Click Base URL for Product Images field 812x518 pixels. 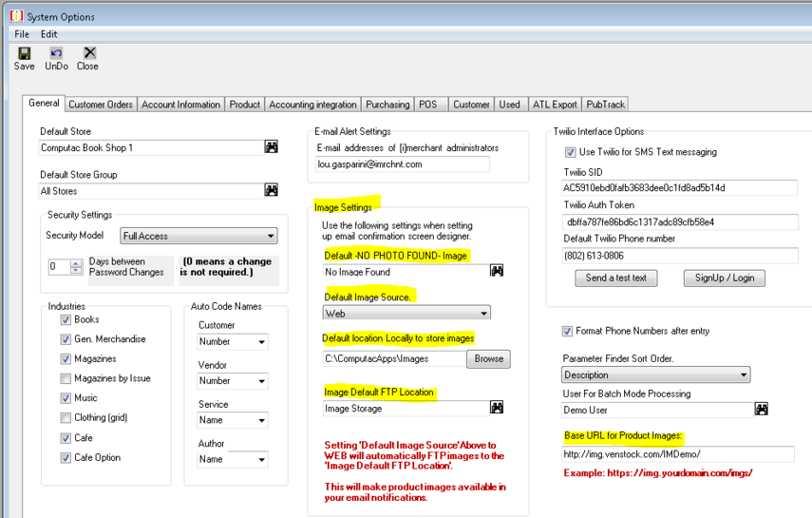click(678, 454)
